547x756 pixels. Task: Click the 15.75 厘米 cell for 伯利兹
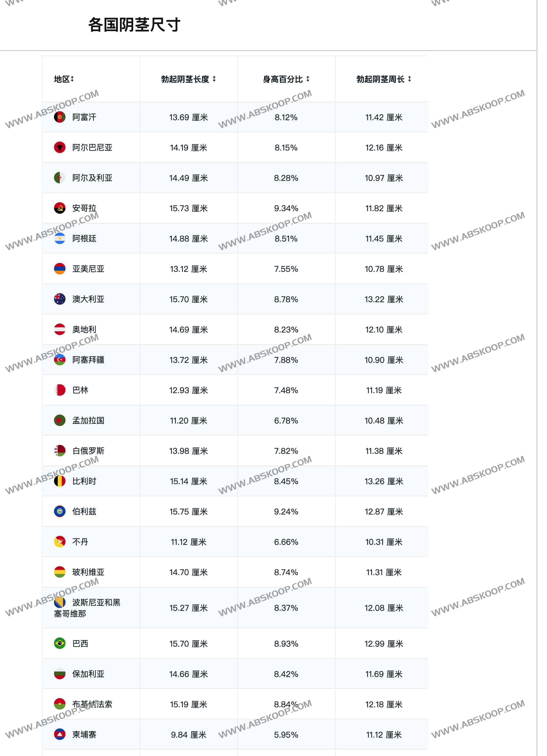pyautogui.click(x=188, y=512)
